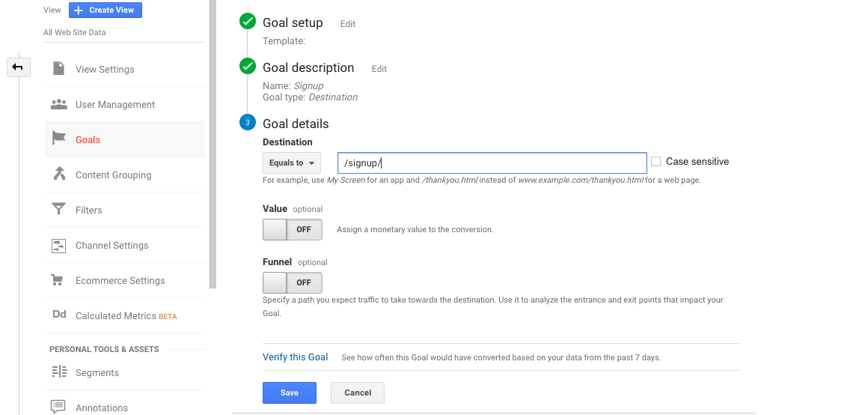Image resolution: width=868 pixels, height=415 pixels.
Task: Turn on the Funnel toggle switch
Action: [292, 282]
